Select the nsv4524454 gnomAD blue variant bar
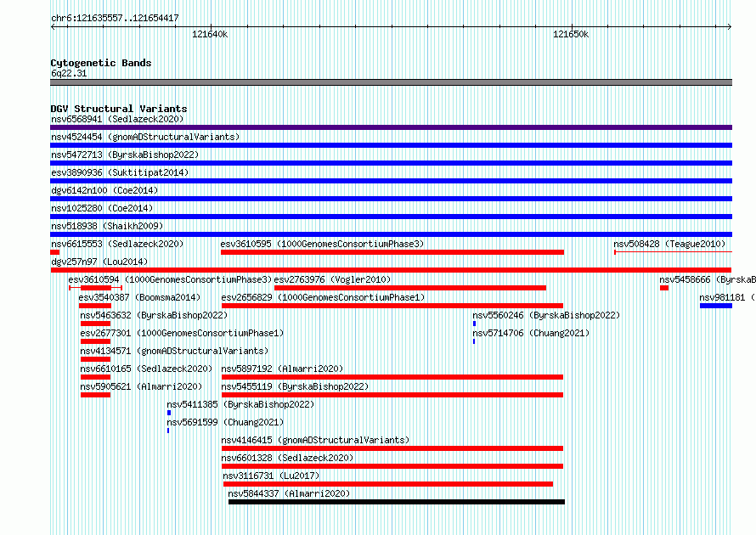The width and height of the screenshot is (756, 535). tap(391, 145)
